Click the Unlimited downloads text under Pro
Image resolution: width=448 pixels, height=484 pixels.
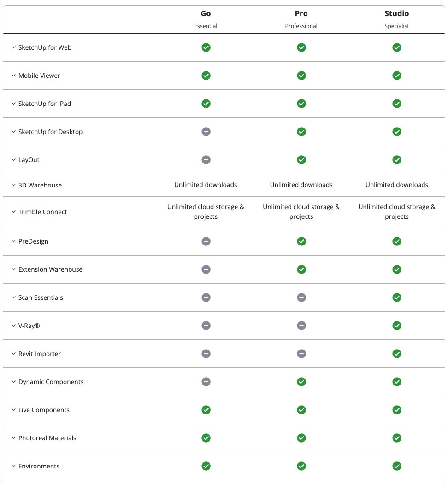click(x=301, y=185)
